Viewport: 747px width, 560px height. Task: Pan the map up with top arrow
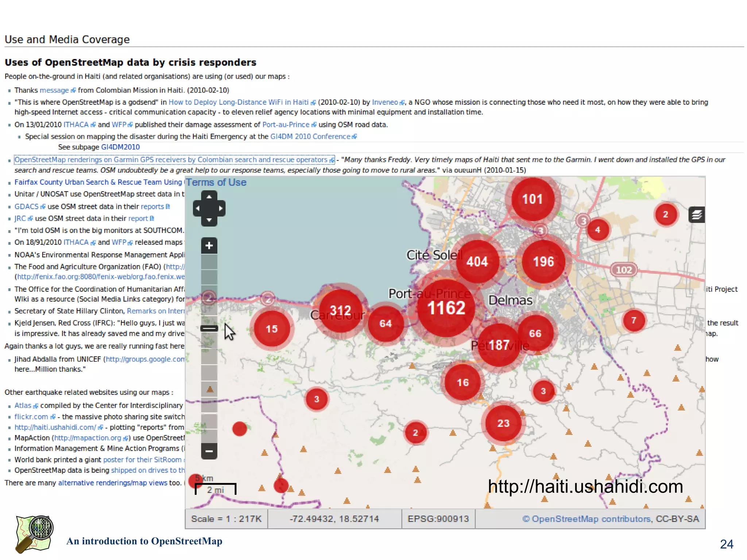[209, 197]
